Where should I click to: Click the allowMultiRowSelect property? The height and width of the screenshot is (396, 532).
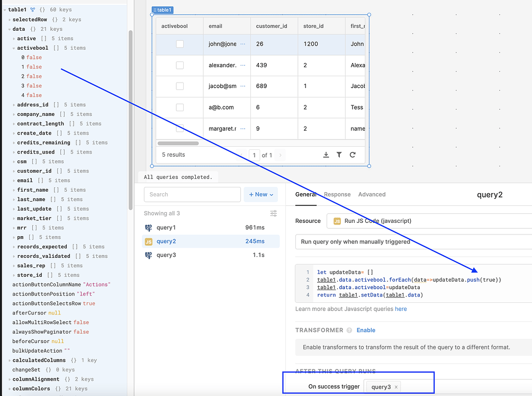point(51,322)
